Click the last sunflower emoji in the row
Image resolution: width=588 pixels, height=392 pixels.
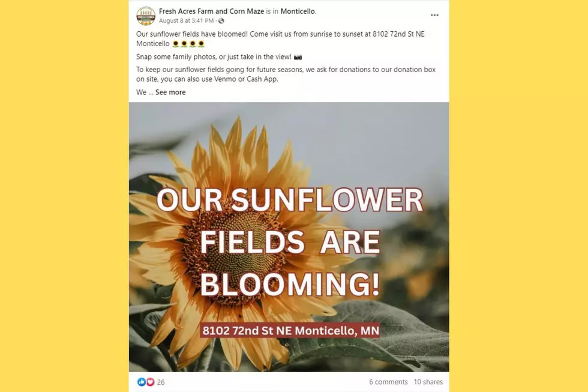pos(201,44)
